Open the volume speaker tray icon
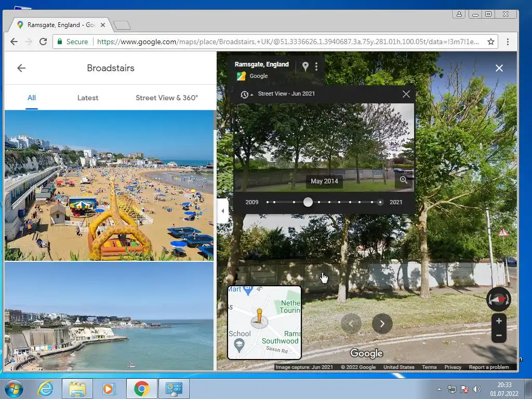Screen dimensions: 532x399 point(477,389)
